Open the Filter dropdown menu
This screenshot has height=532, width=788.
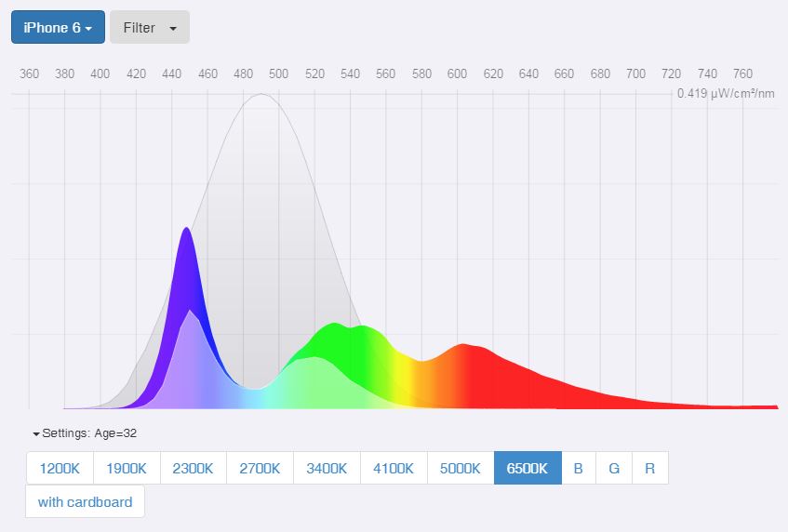tap(149, 28)
